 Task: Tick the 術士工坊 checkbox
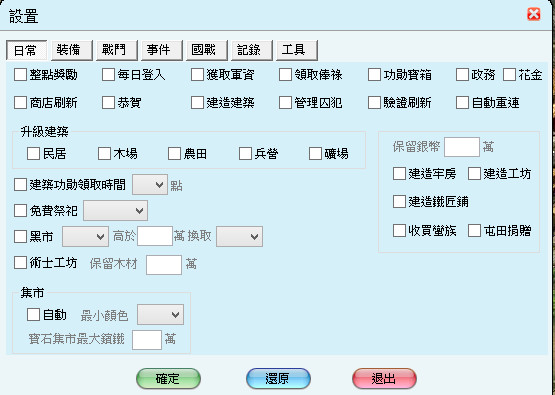[20, 263]
